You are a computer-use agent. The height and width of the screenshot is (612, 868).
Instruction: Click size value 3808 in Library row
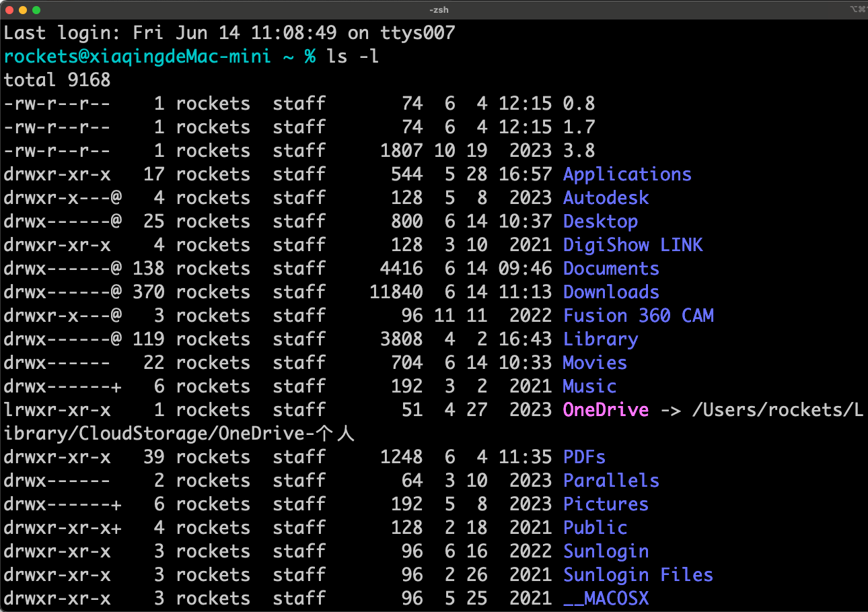click(402, 339)
